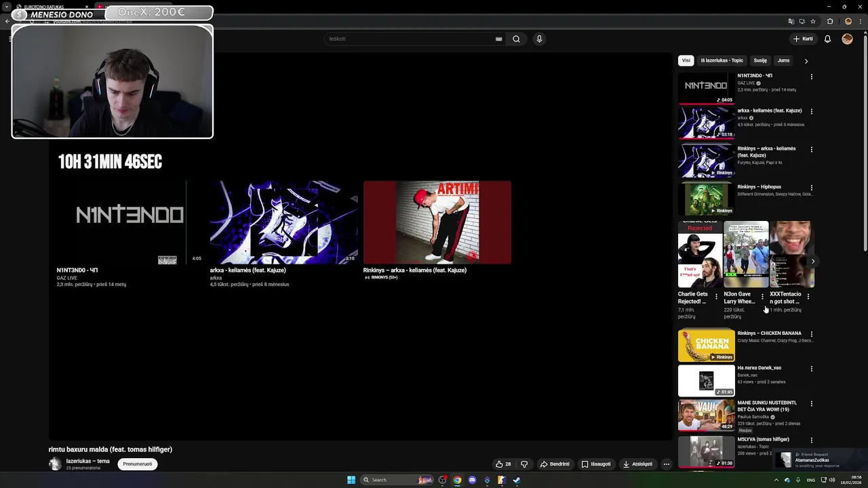Open options for Rinkinys Hiphopas playlist
The image size is (868, 488).
point(811,188)
